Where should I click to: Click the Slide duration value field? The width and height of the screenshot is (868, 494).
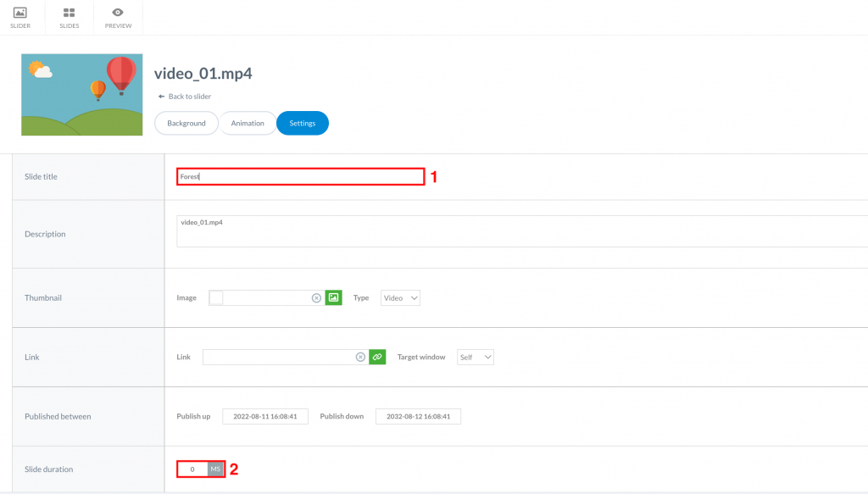pyautogui.click(x=192, y=469)
